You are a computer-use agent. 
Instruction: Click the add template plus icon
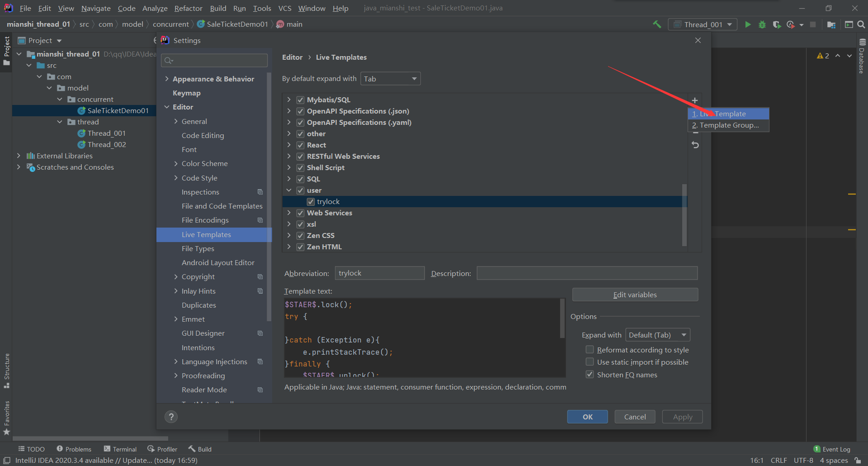pyautogui.click(x=695, y=100)
